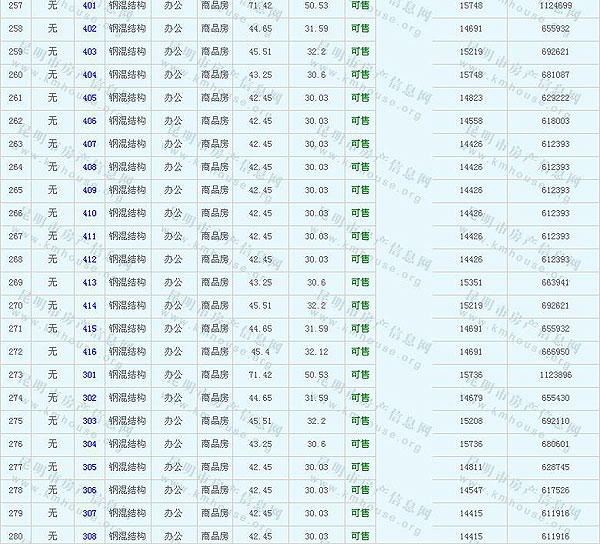Screen dimensions: 600x544
Task: Select total price cell 1123896
Action: [x=556, y=375]
